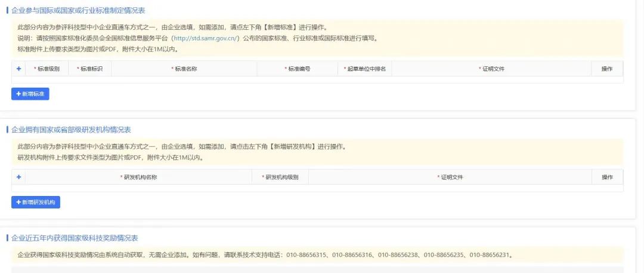Click the 标准标识 column header
Viewport: 644px width, 273px height.
[91, 69]
